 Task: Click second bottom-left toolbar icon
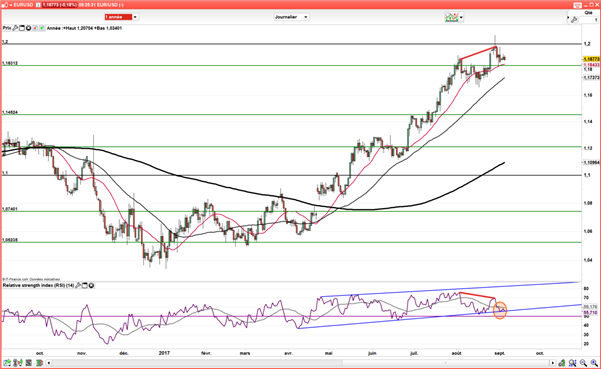click(x=18, y=362)
